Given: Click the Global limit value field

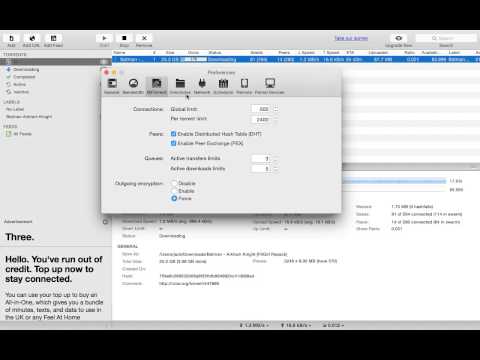Looking at the screenshot, I should click(261, 109).
